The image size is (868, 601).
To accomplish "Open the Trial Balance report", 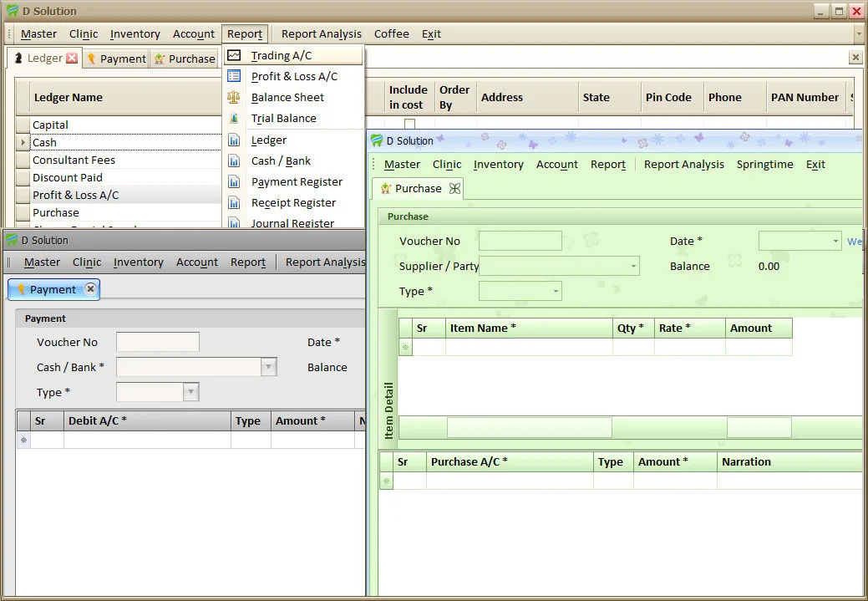I will (x=284, y=118).
